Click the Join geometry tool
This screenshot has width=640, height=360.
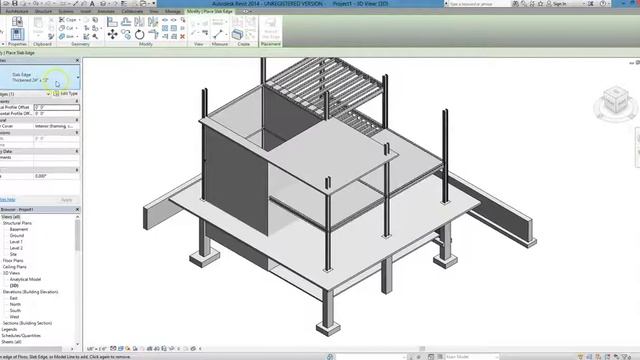click(67, 37)
